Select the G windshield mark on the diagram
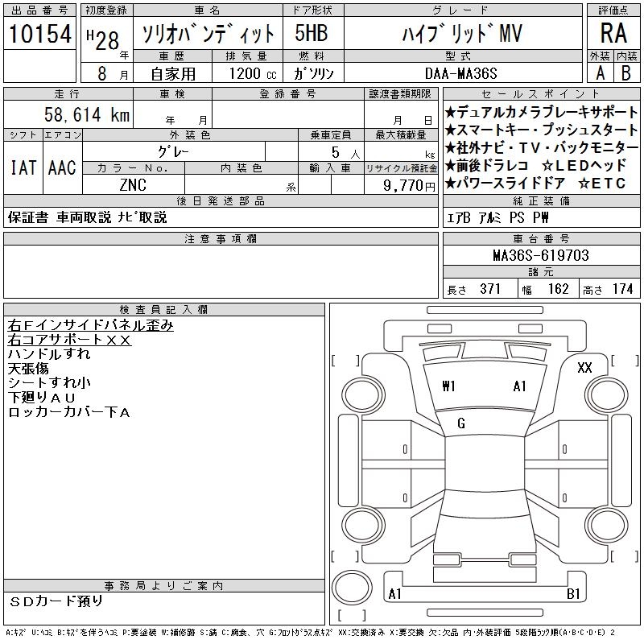The width and height of the screenshot is (644, 644). 461,423
